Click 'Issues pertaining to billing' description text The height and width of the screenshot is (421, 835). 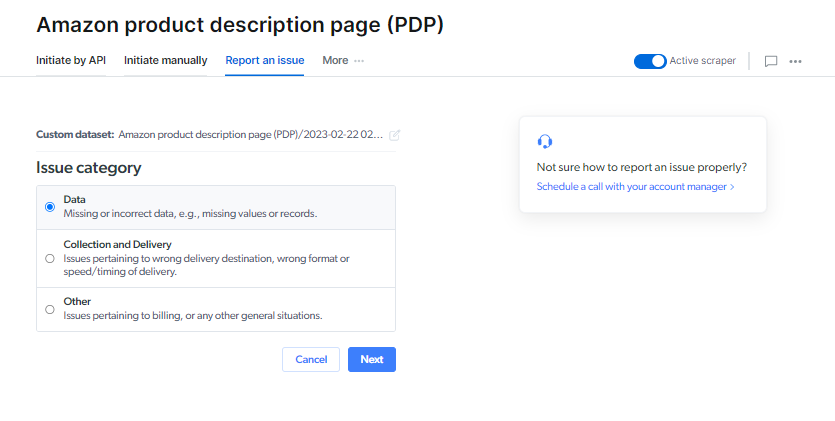tap(193, 316)
